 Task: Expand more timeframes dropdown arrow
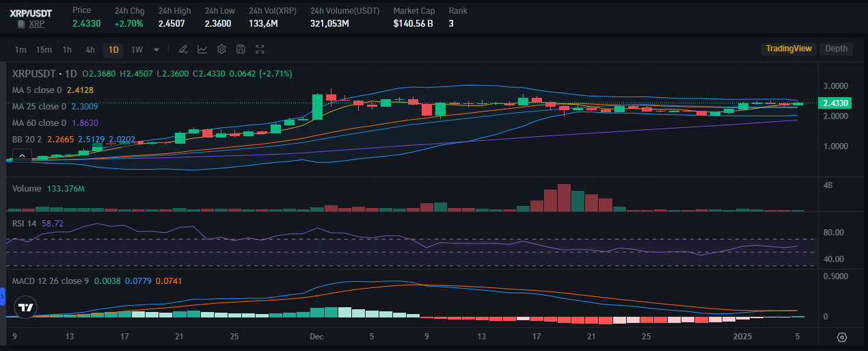pyautogui.click(x=157, y=49)
